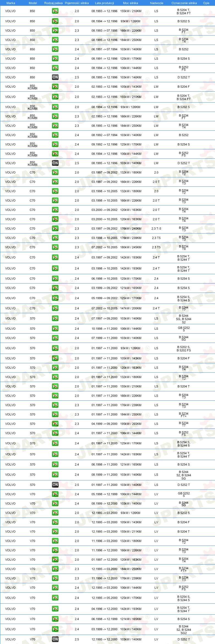Select engine code B 5234 T7

[184, 424]
